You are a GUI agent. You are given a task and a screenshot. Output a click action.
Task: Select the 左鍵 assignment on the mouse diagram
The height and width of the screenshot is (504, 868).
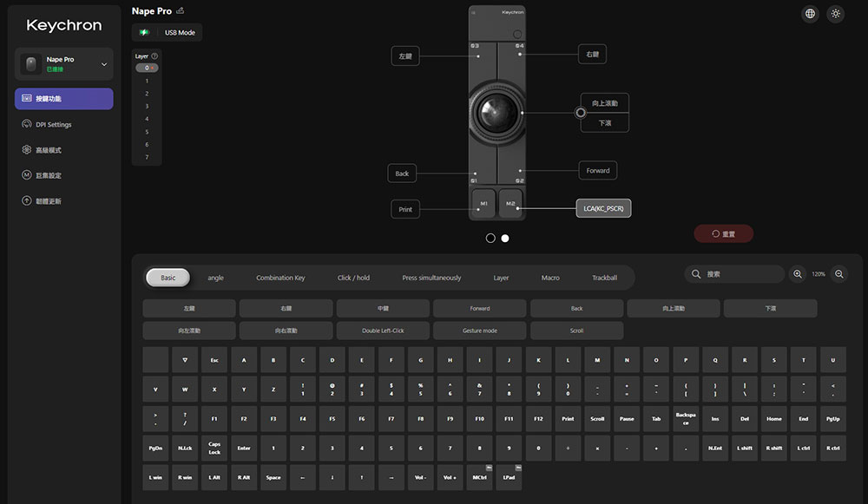[405, 56]
